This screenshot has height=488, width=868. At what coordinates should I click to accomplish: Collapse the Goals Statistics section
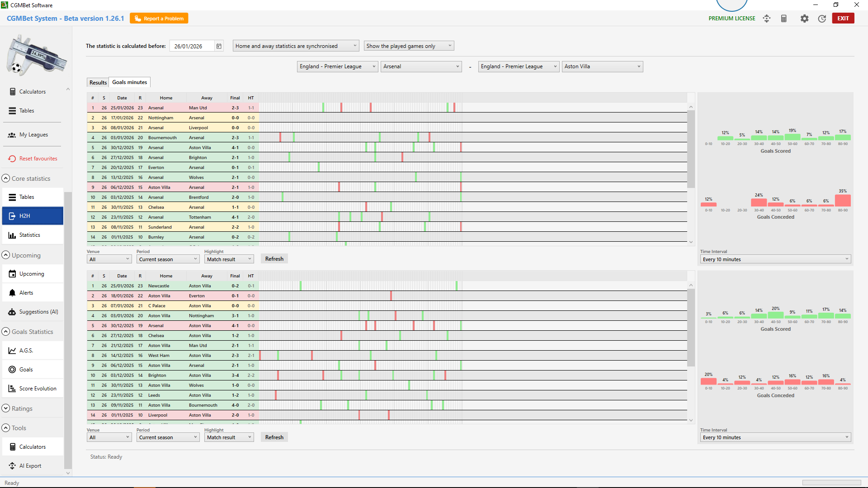coord(6,332)
